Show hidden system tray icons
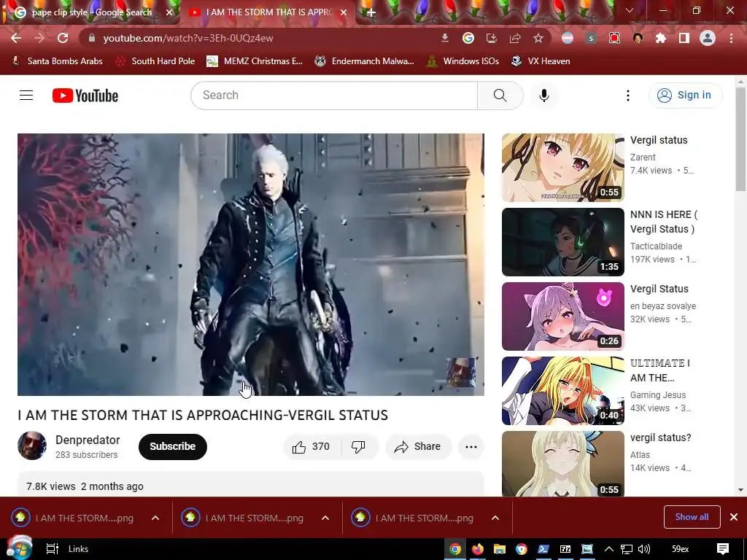Image resolution: width=747 pixels, height=560 pixels. [609, 549]
